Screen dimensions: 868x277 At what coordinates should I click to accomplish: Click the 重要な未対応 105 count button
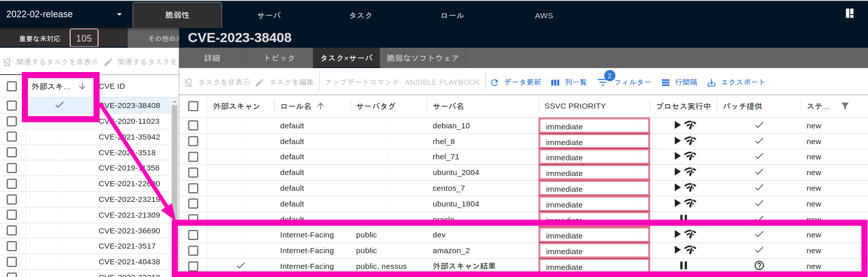(x=83, y=38)
